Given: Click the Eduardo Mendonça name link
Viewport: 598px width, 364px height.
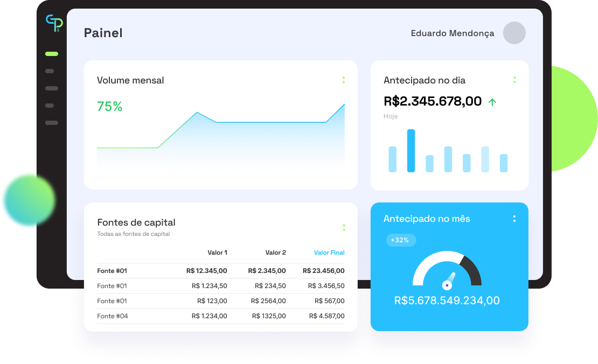Looking at the screenshot, I should pyautogui.click(x=453, y=33).
